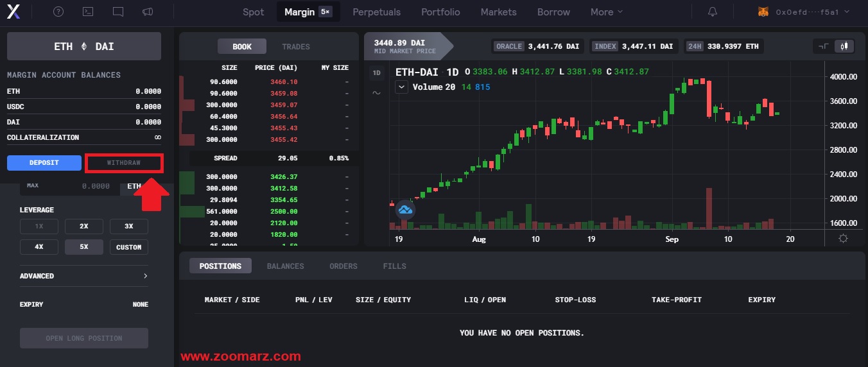
Task: Open the megaphone announcements icon
Action: coord(148,12)
